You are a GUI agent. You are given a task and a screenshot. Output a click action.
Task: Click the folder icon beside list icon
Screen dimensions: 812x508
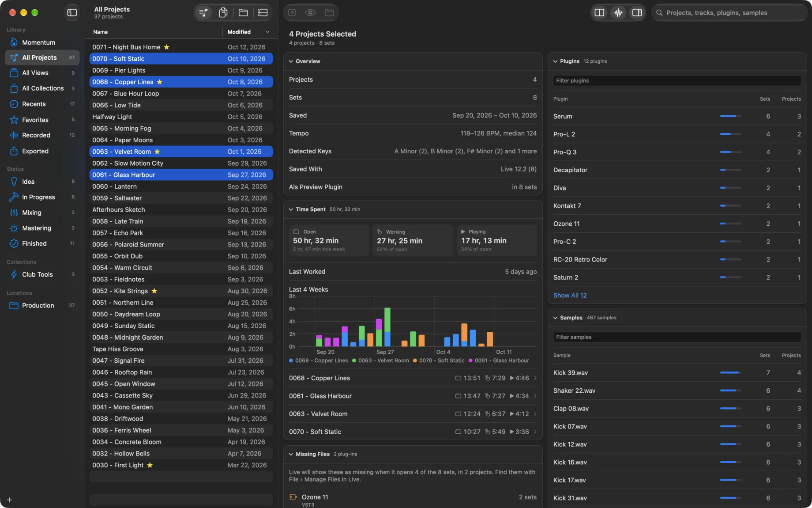point(243,13)
